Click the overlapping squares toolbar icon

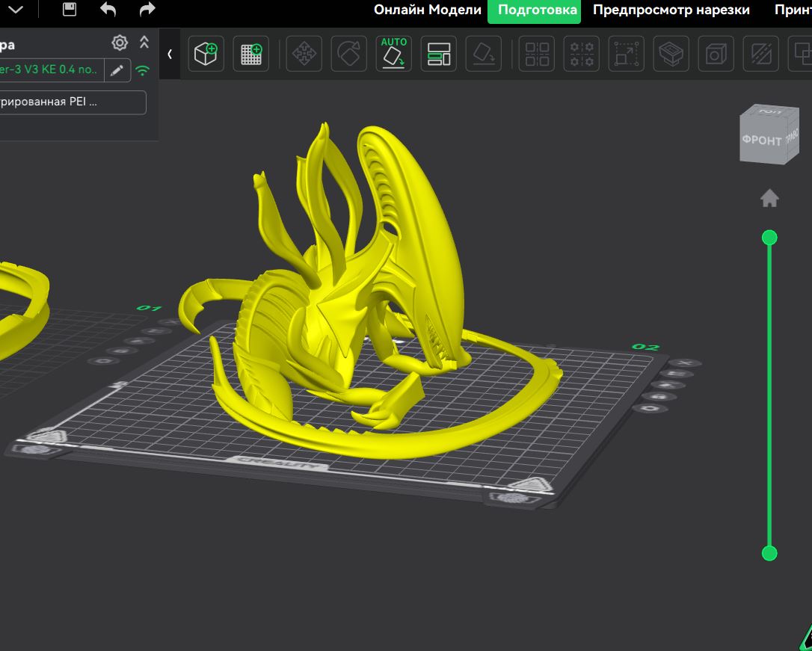(x=801, y=54)
